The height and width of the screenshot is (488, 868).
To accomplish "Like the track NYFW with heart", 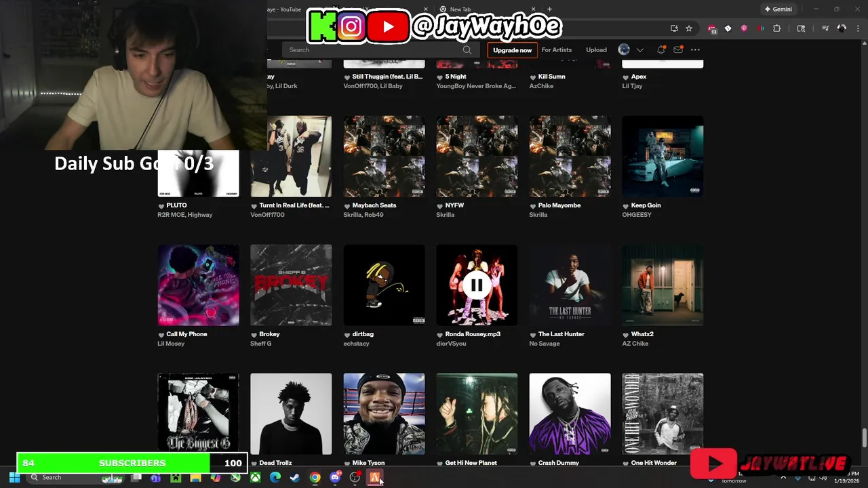I will 439,205.
